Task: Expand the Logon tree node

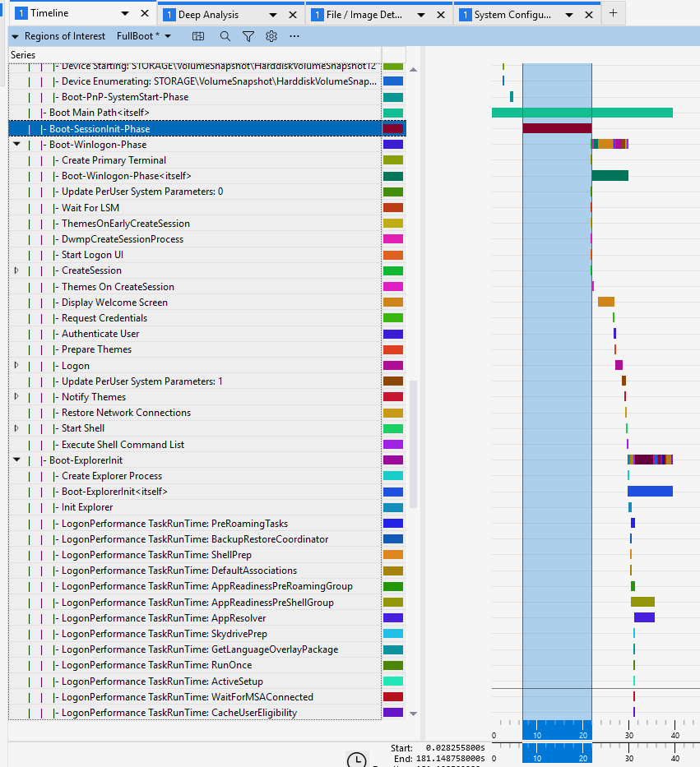Action: tap(16, 365)
